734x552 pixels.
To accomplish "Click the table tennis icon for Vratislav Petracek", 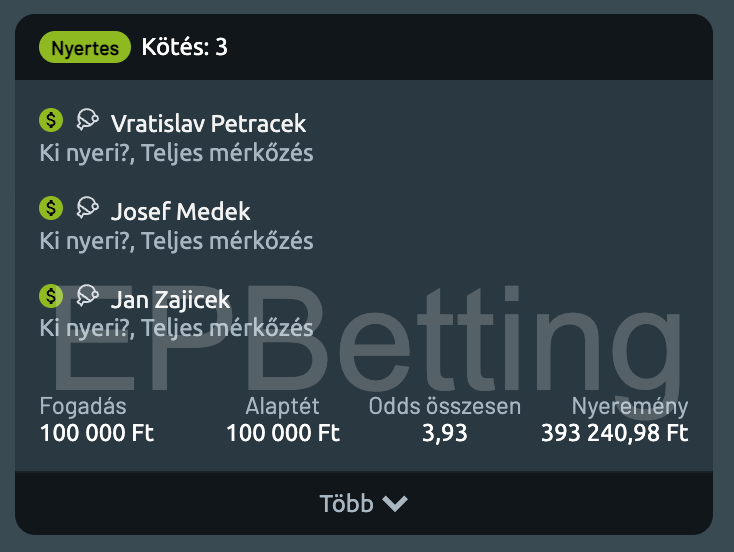I will click(88, 120).
